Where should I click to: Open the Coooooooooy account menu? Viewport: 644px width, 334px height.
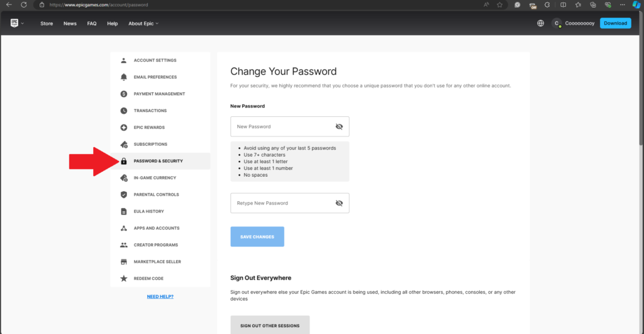click(573, 23)
